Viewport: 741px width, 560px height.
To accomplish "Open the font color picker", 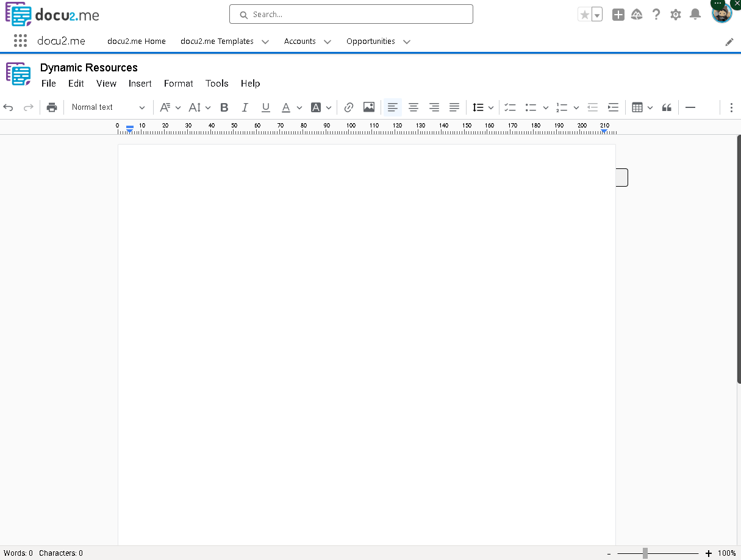I will point(292,107).
